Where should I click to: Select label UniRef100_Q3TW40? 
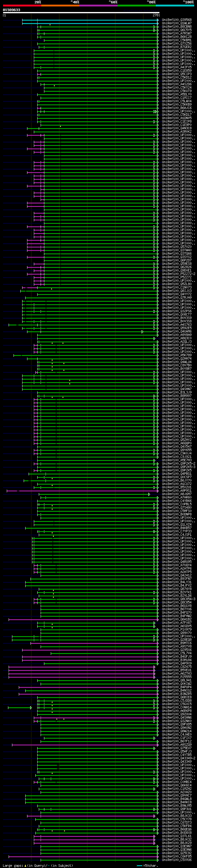(x=177, y=250)
